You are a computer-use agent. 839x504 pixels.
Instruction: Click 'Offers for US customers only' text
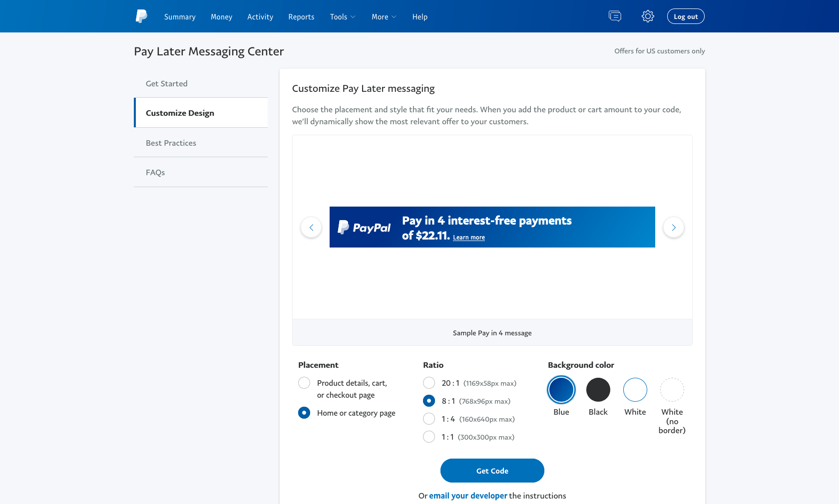(x=660, y=51)
